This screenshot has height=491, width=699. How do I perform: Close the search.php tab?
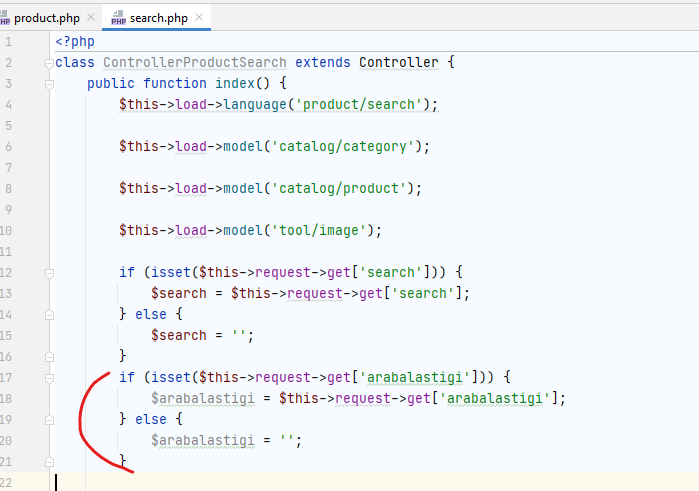tap(199, 17)
